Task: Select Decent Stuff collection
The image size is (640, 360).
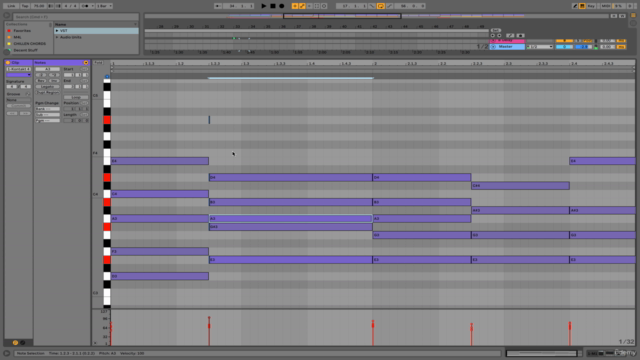Action: click(25, 50)
